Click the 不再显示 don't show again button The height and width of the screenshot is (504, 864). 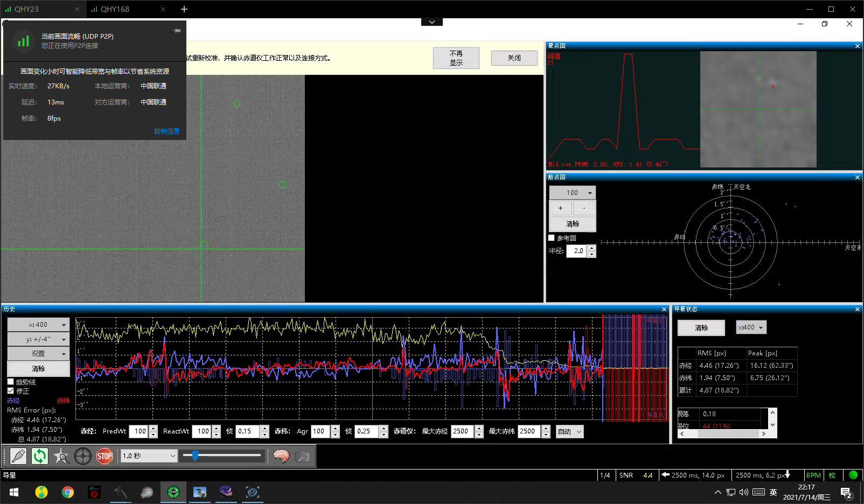(456, 58)
